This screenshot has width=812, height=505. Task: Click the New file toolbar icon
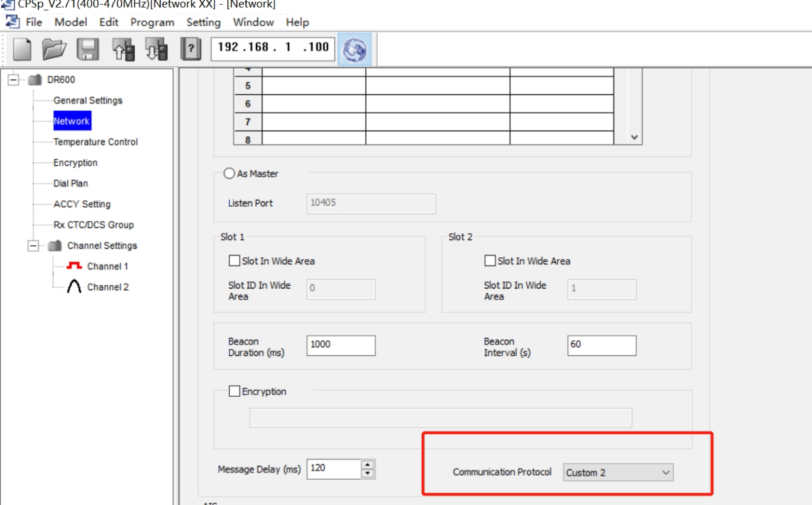tap(22, 49)
